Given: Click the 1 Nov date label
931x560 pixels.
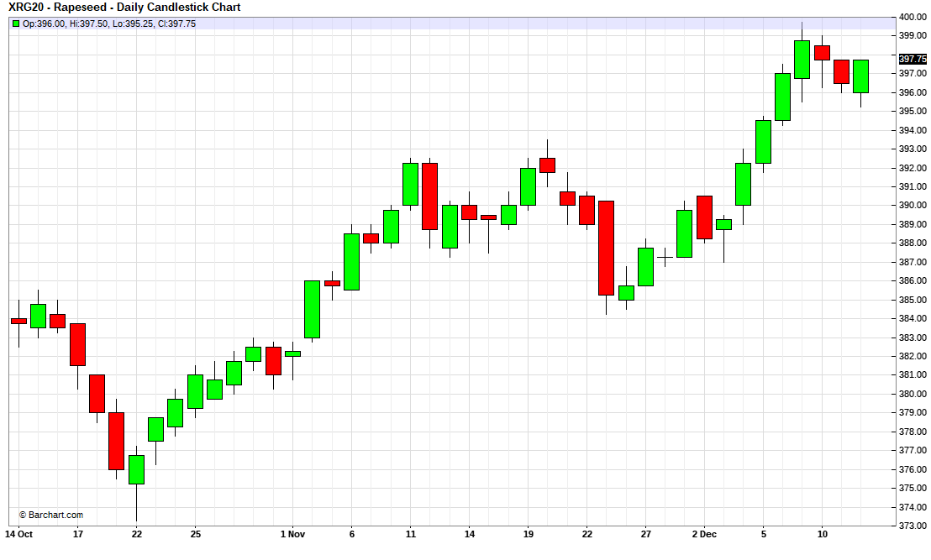Looking at the screenshot, I should (292, 534).
